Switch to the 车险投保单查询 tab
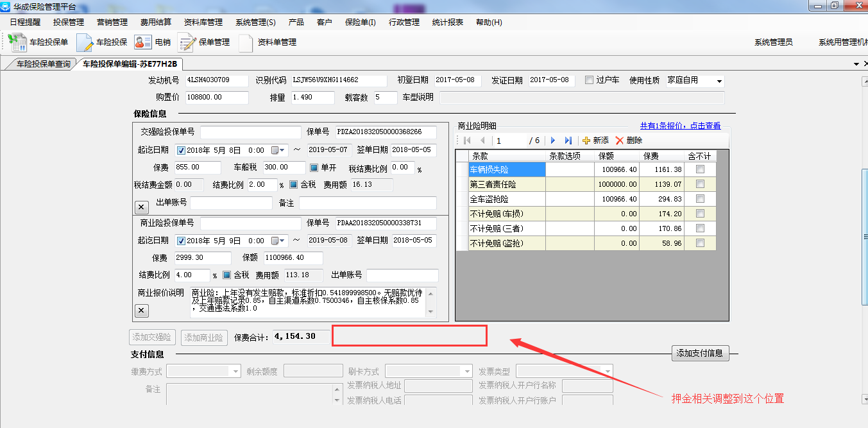868x428 pixels. [43, 64]
